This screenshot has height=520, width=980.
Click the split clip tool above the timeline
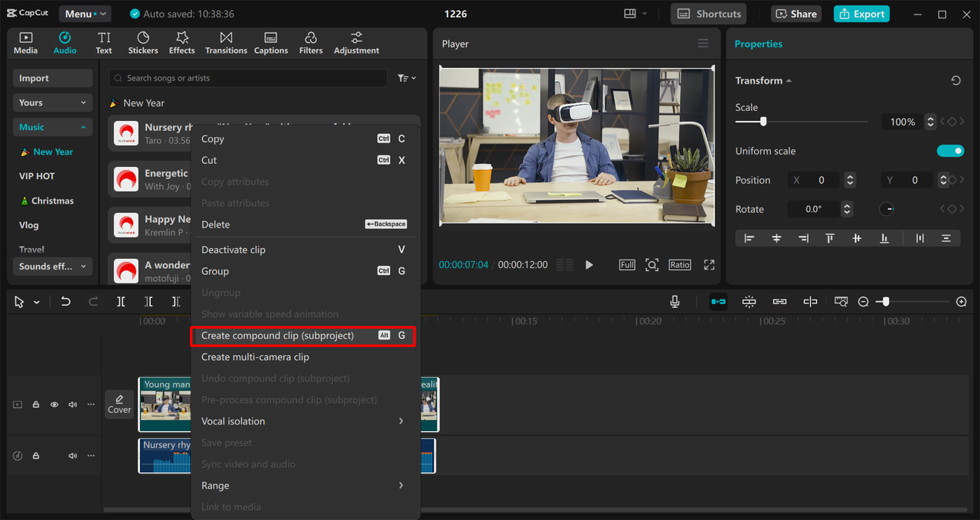(120, 301)
